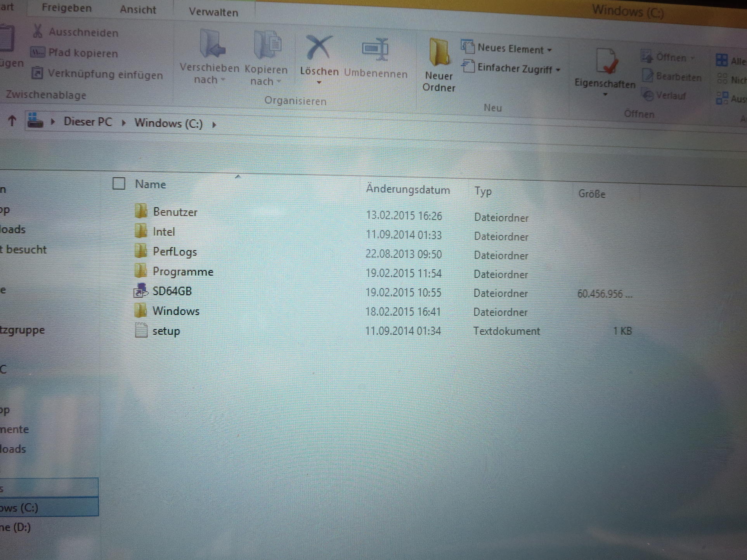Open the Löschen dropdown arrow
This screenshot has width=747, height=560.
pos(319,83)
